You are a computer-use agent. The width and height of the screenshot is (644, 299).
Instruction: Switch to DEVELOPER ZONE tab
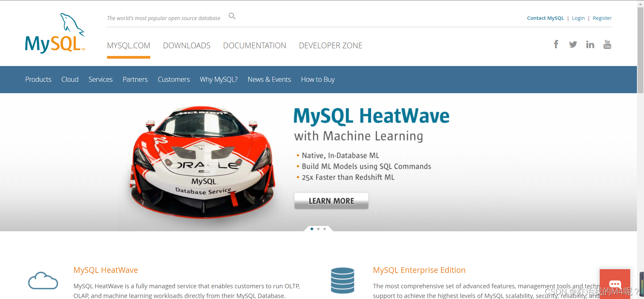(330, 46)
